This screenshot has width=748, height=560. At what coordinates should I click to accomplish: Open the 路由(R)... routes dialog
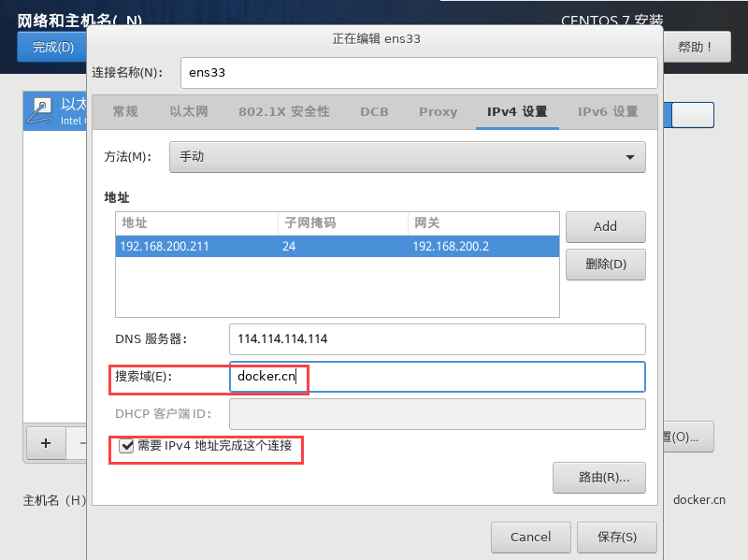click(x=599, y=478)
